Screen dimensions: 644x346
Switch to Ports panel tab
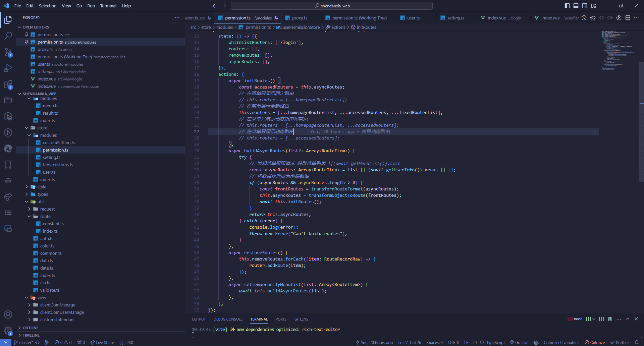[281, 319]
